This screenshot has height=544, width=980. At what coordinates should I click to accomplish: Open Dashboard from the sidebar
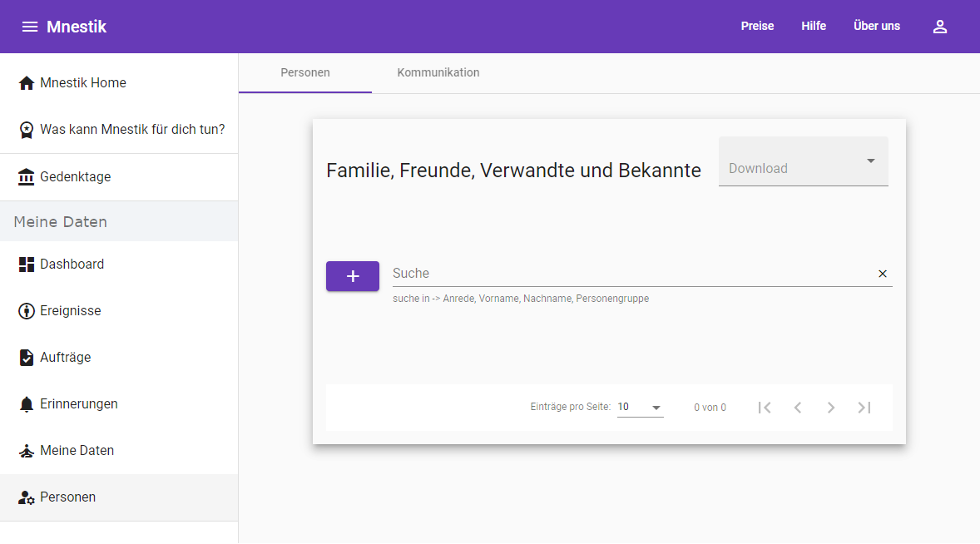(x=72, y=265)
